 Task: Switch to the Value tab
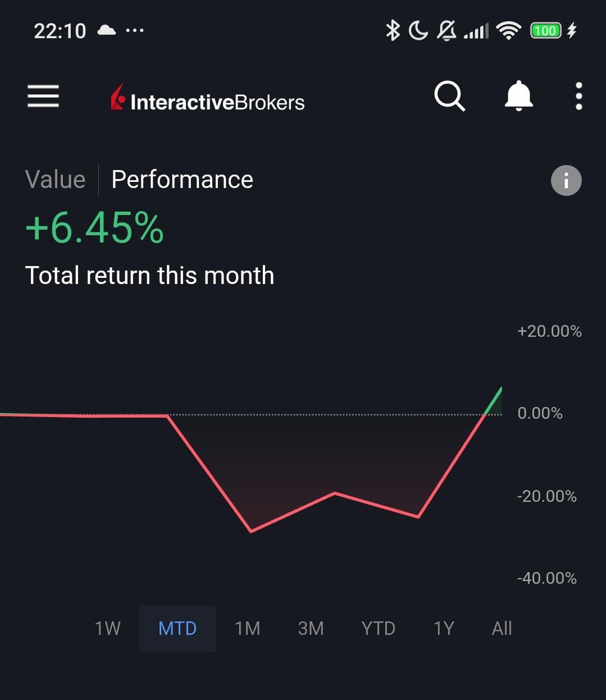tap(55, 180)
